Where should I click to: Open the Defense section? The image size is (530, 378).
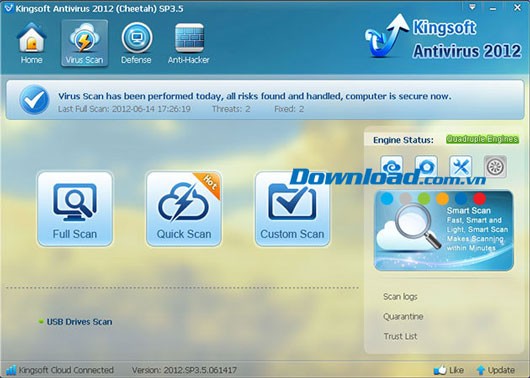[136, 43]
